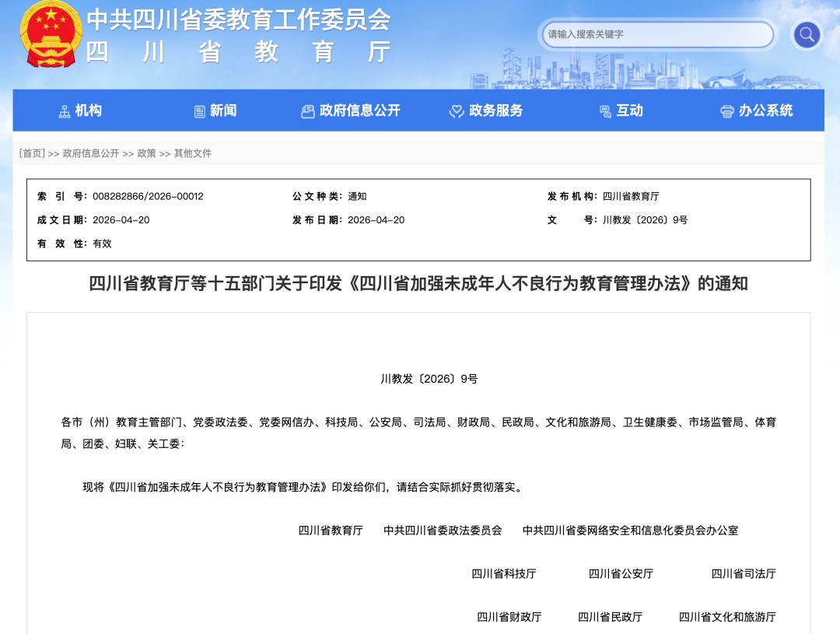The height and width of the screenshot is (634, 840).
Task: Open 政府信息公开 breadcrumb link
Action: tap(91, 153)
